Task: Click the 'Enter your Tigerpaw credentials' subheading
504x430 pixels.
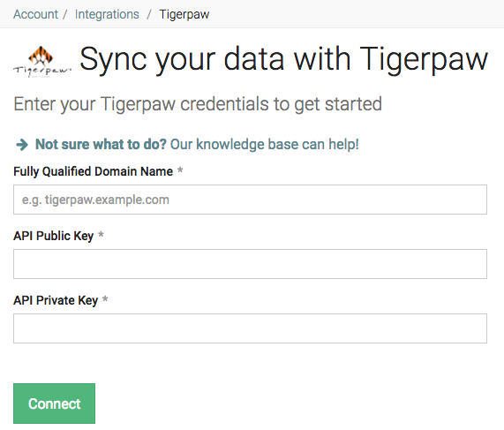Action: [x=198, y=104]
